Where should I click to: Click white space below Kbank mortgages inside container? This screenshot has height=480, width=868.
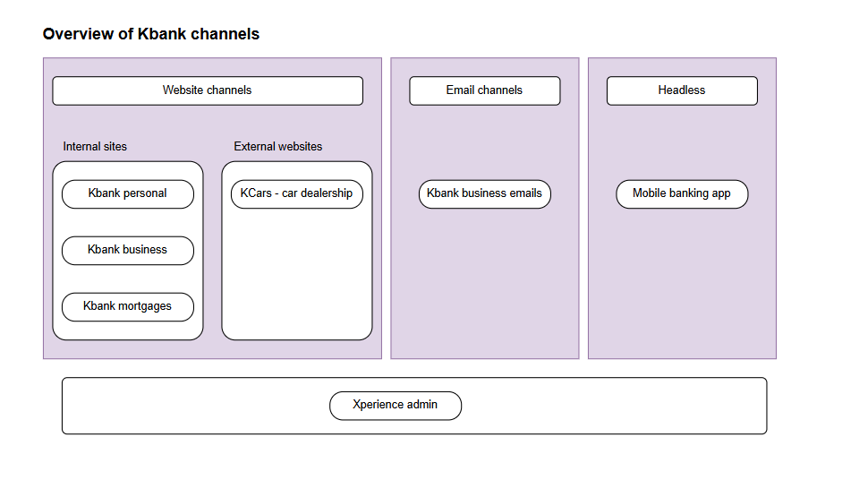(127, 330)
